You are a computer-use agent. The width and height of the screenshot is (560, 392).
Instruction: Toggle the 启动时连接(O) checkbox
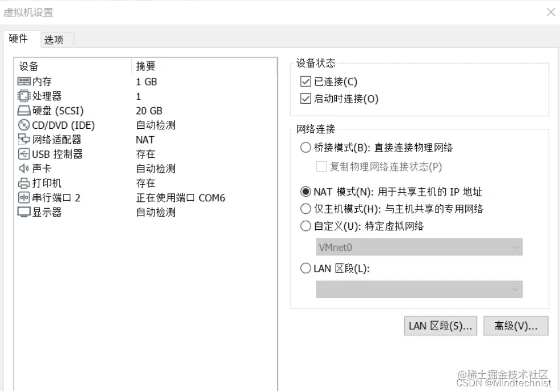[306, 99]
